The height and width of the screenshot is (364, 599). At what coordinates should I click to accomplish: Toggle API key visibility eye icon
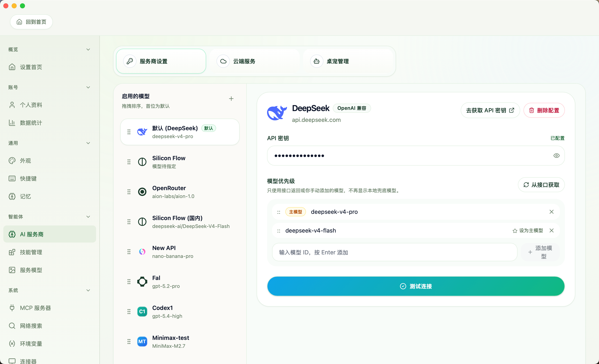[556, 156]
